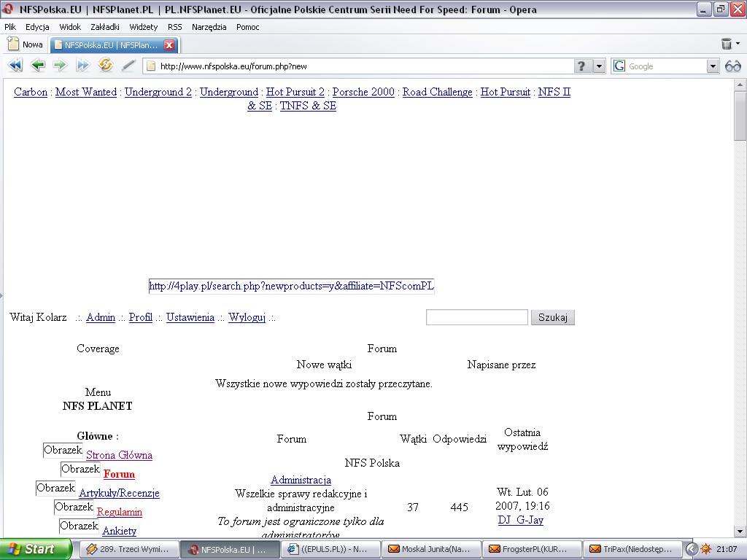This screenshot has width=747, height=560.
Task: Open the Most Wanted link
Action: point(86,92)
